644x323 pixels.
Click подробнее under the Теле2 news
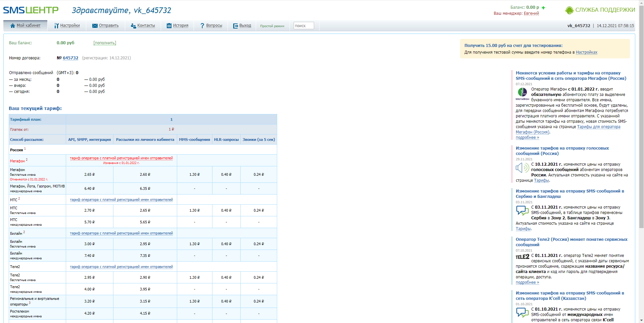point(527,282)
